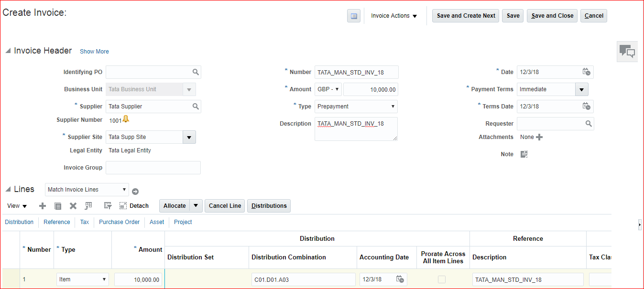Switch to the Purchase Order tab

click(119, 222)
